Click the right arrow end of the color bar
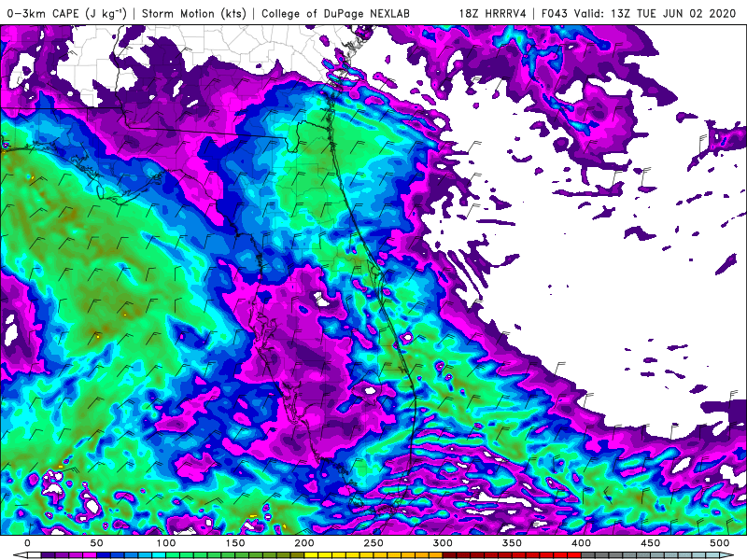Image resolution: width=747 pixels, height=560 pixels. [x=726, y=555]
